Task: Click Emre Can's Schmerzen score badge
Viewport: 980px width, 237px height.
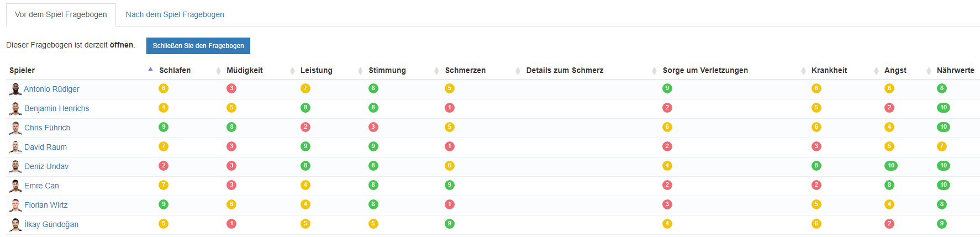Action: click(450, 185)
